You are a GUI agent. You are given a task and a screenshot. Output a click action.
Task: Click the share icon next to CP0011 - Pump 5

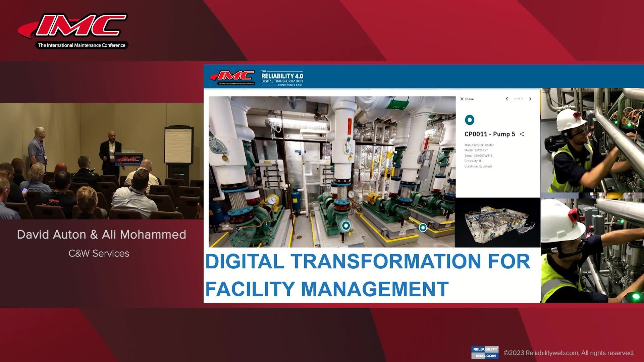(x=522, y=134)
